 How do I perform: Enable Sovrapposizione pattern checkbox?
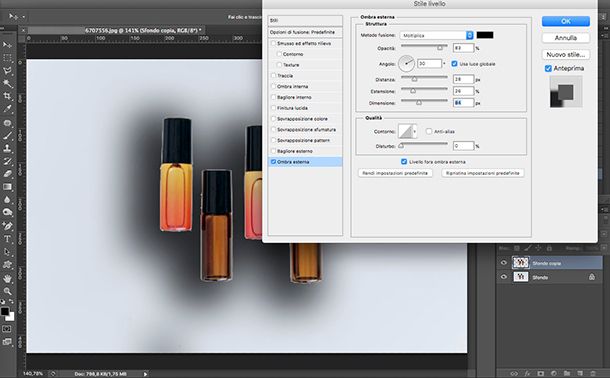(x=273, y=140)
